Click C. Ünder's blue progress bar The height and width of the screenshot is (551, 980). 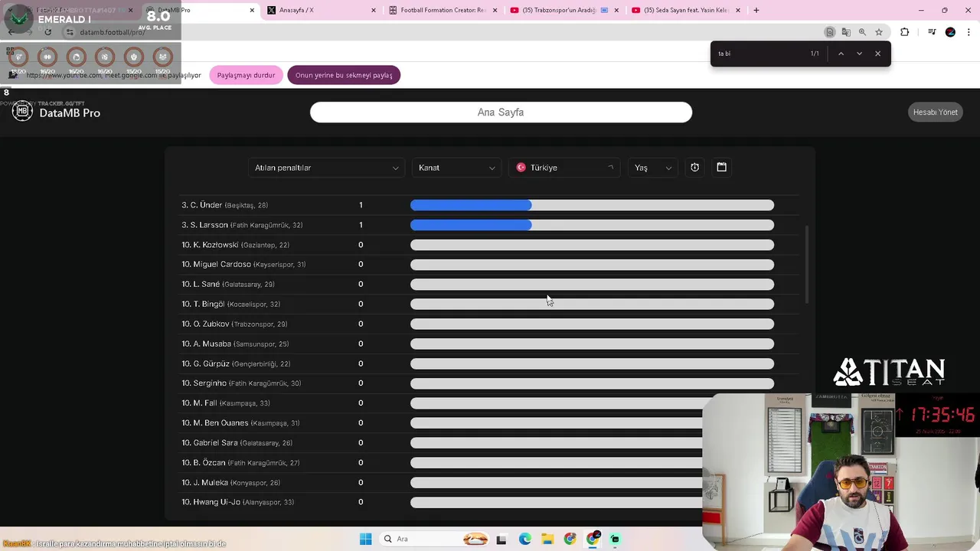point(471,205)
